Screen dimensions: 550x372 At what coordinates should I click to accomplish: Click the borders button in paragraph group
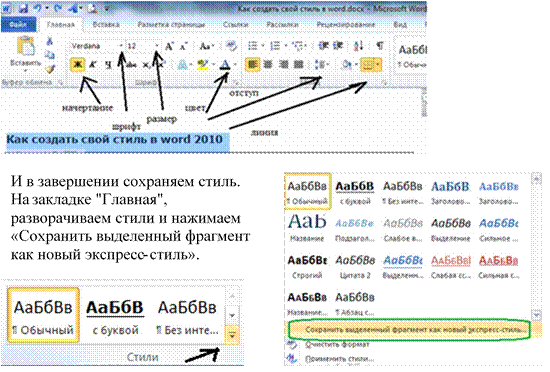(371, 65)
